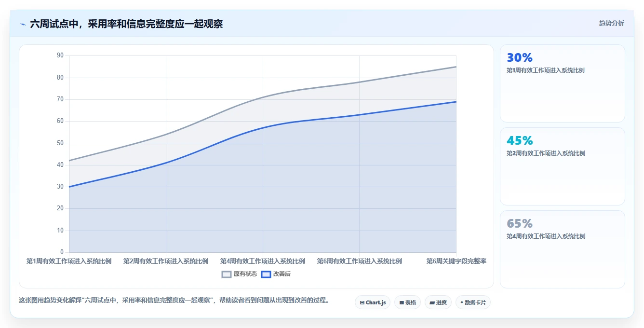
Task: Click the blue line start point at 30
Action: pyautogui.click(x=69, y=187)
